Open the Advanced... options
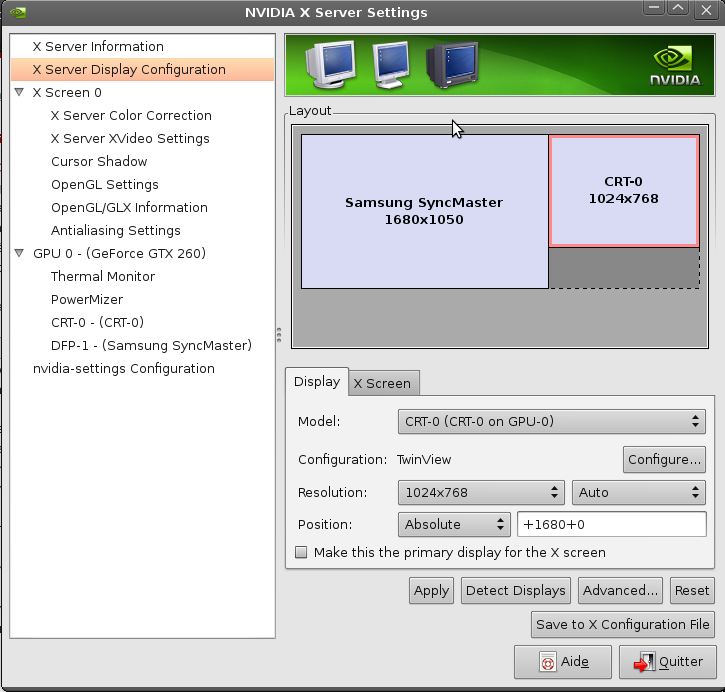 pos(620,590)
